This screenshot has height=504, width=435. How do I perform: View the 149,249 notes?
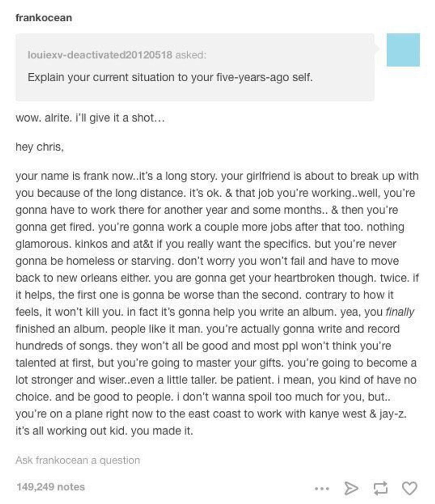[50, 487]
